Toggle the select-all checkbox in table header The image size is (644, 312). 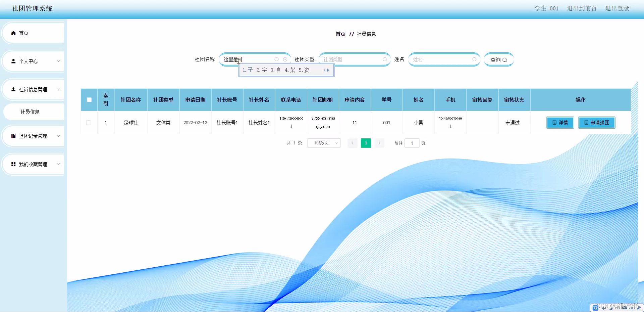[x=89, y=99]
